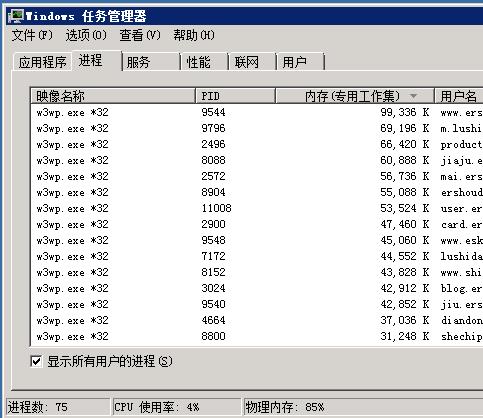Screen dimensions: 483x418
Task: Select w3wp.exe process with PID 7172
Action: point(257,256)
